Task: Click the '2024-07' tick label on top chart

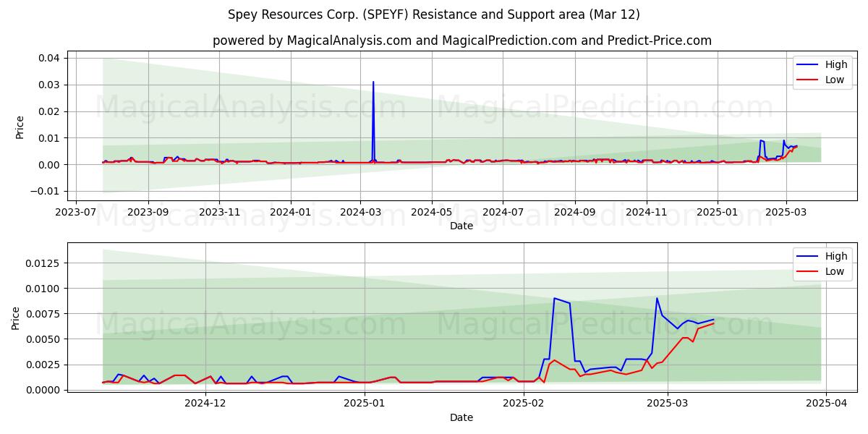Action: 503,213
